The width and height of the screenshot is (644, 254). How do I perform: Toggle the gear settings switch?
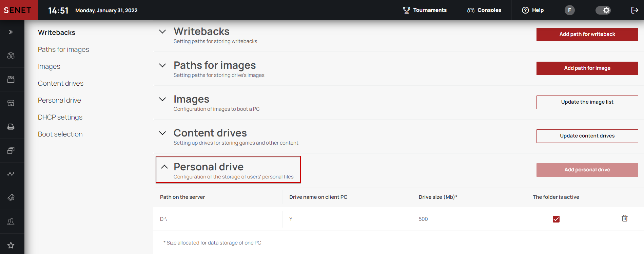point(603,10)
